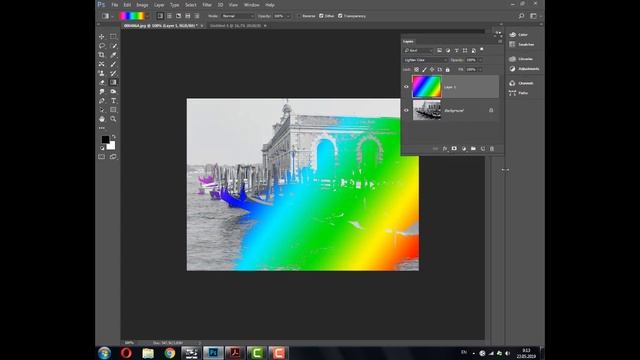Screen dimensions: 640x360
Task: Select the Zoom tool
Action: coord(113,119)
